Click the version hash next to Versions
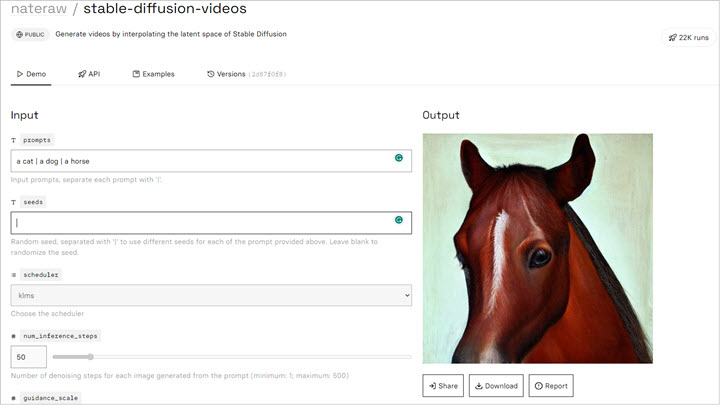 pos(268,74)
